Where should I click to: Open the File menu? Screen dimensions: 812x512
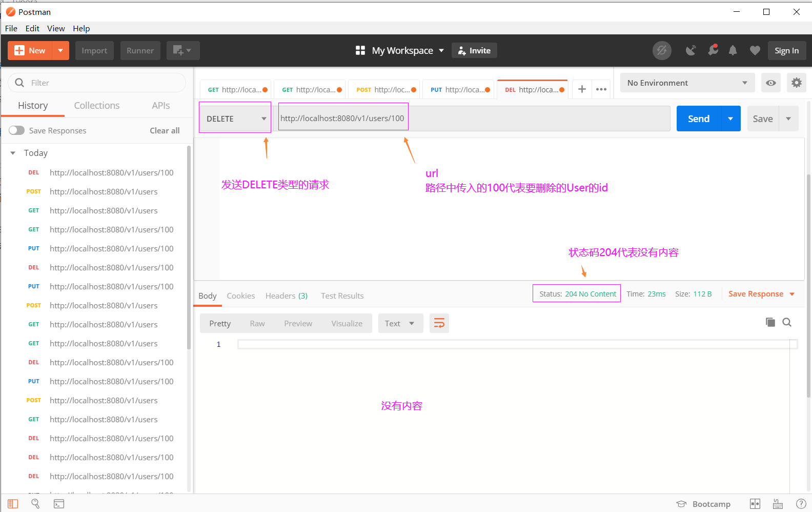coord(11,28)
